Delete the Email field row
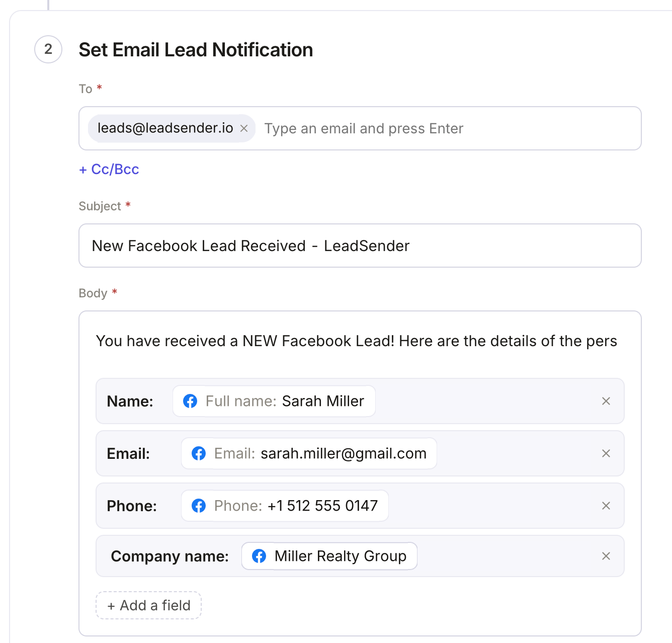 coord(606,453)
